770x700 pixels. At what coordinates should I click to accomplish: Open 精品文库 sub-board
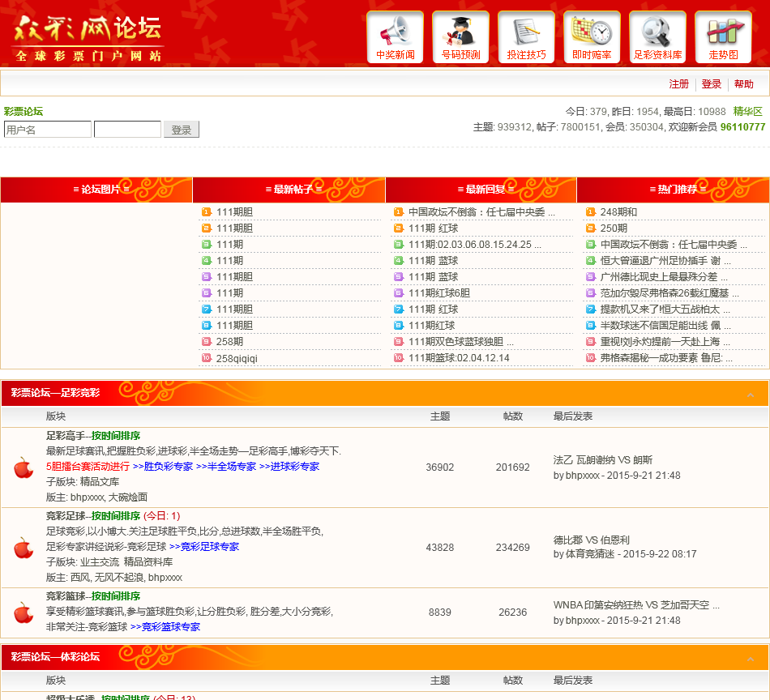tap(100, 482)
